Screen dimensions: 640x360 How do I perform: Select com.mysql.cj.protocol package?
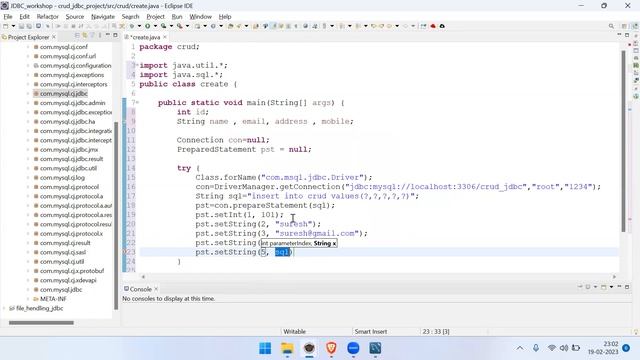[69, 187]
